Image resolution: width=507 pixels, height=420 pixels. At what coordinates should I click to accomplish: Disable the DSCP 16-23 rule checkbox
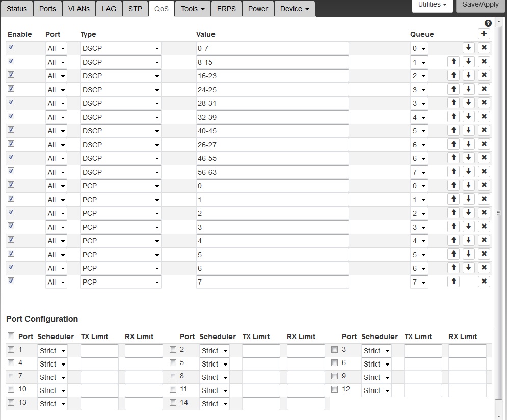click(11, 75)
